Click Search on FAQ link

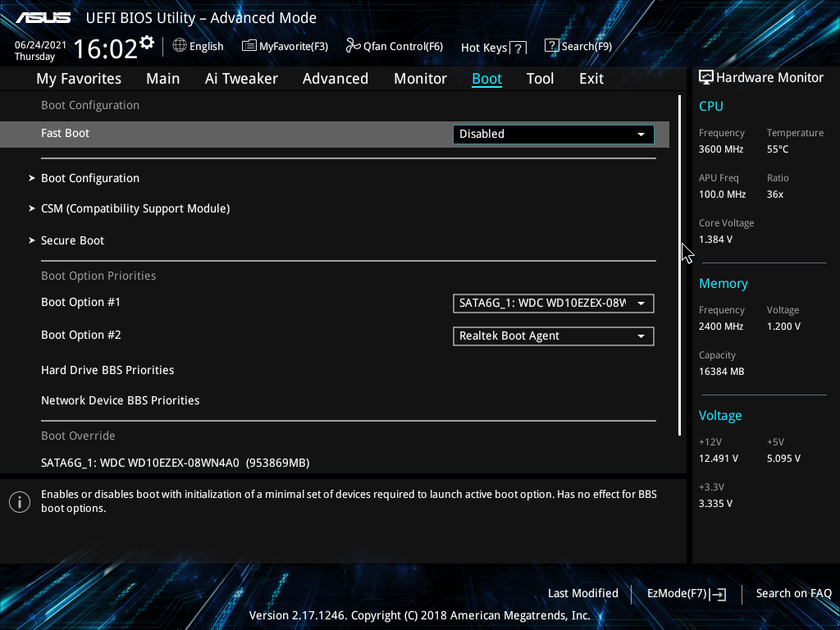[x=793, y=593]
